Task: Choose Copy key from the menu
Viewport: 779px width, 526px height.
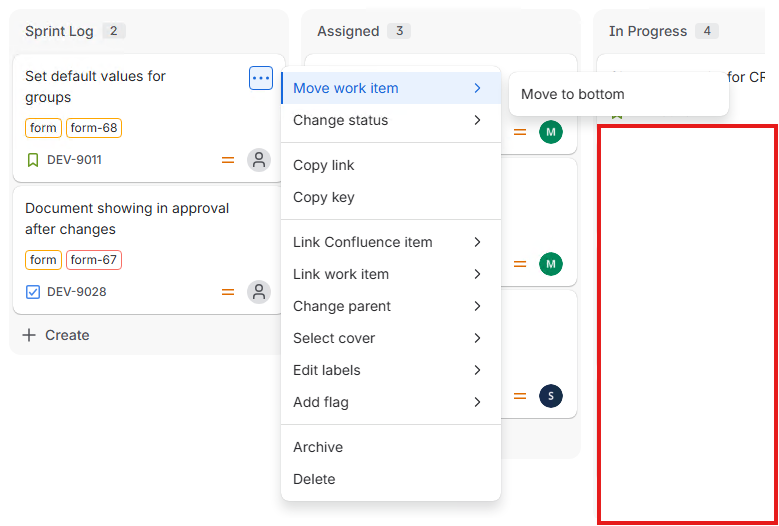Action: (391, 197)
